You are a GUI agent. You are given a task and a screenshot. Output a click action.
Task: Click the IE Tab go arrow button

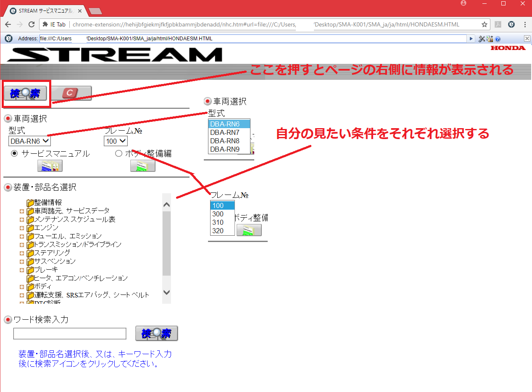471,39
